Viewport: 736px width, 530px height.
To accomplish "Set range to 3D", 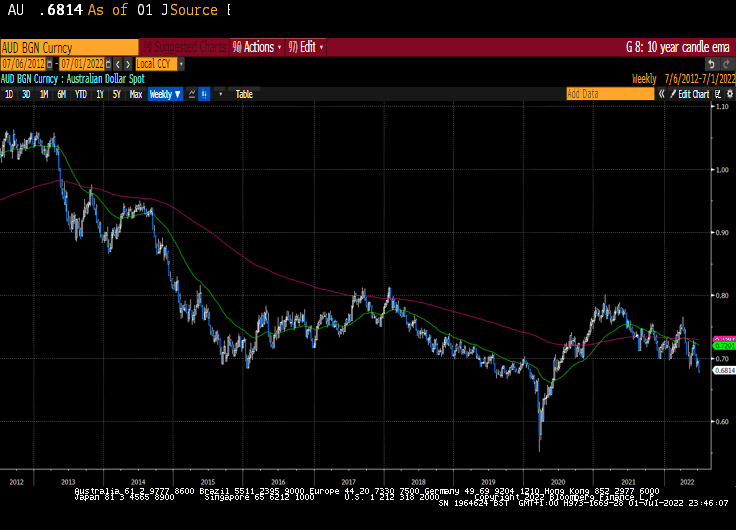I will [x=26, y=94].
